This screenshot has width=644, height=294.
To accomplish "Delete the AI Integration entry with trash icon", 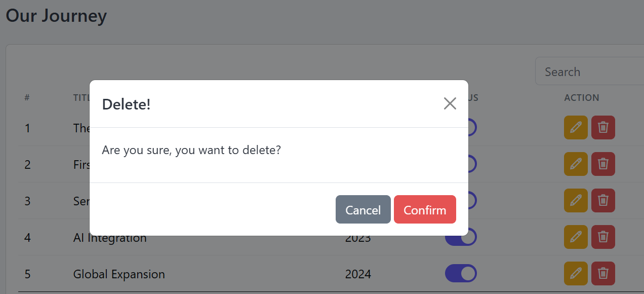I will click(603, 237).
